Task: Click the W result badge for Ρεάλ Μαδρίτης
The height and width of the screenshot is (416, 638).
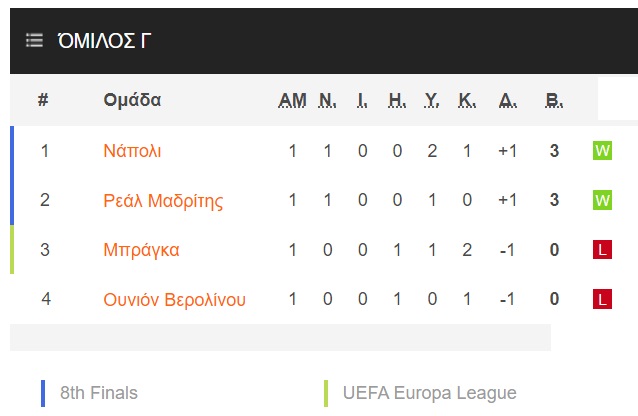Action: coord(602,200)
